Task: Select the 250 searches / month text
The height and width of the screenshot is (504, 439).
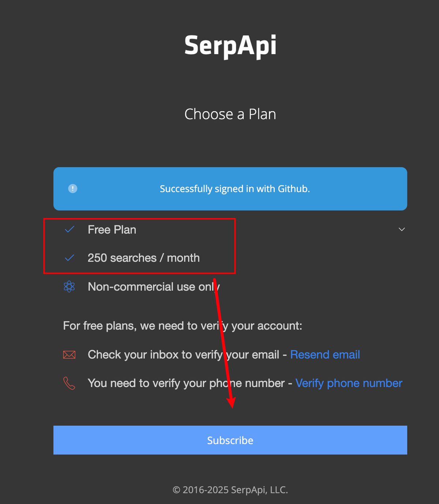Action: pyautogui.click(x=144, y=258)
